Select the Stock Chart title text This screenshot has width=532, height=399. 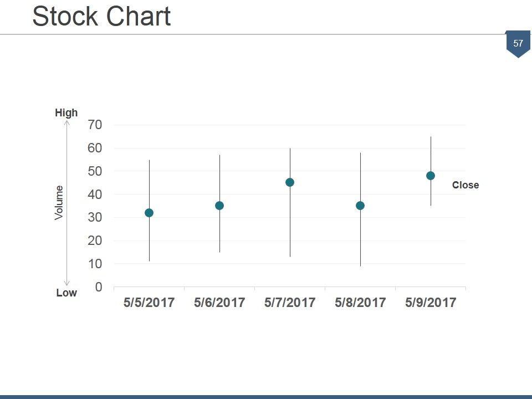tap(101, 17)
